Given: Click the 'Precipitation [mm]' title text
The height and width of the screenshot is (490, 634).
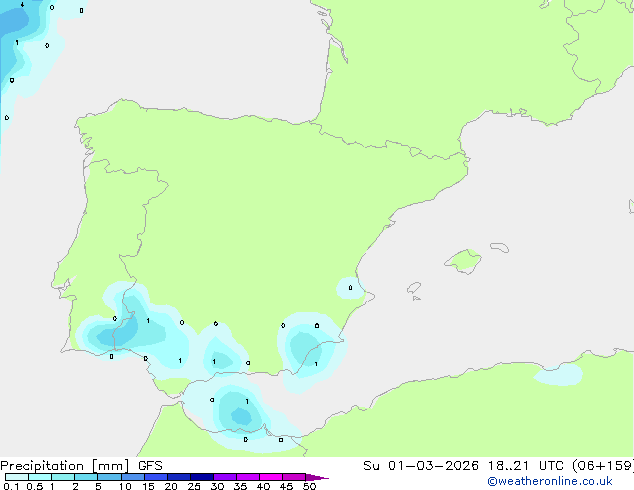Looking at the screenshot, I should tap(65, 466).
